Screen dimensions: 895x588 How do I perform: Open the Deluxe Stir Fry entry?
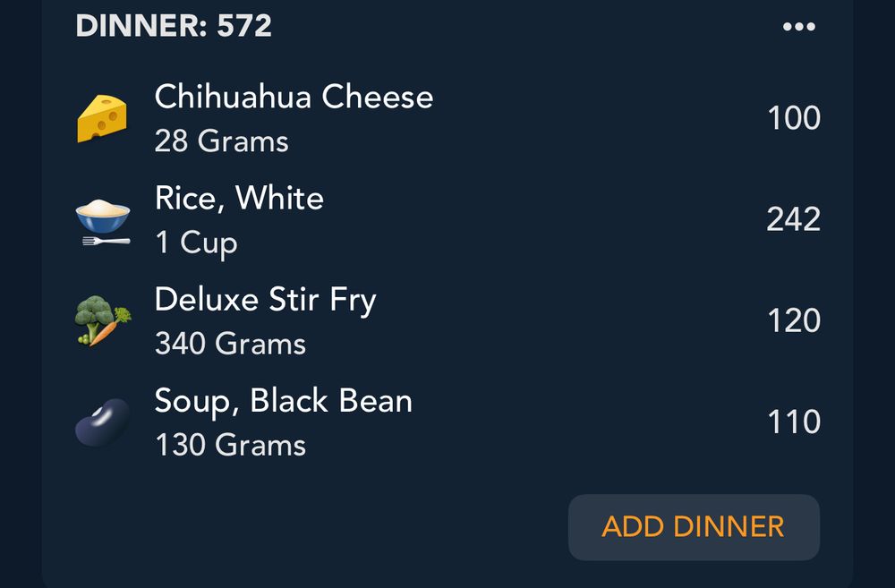pos(265,300)
